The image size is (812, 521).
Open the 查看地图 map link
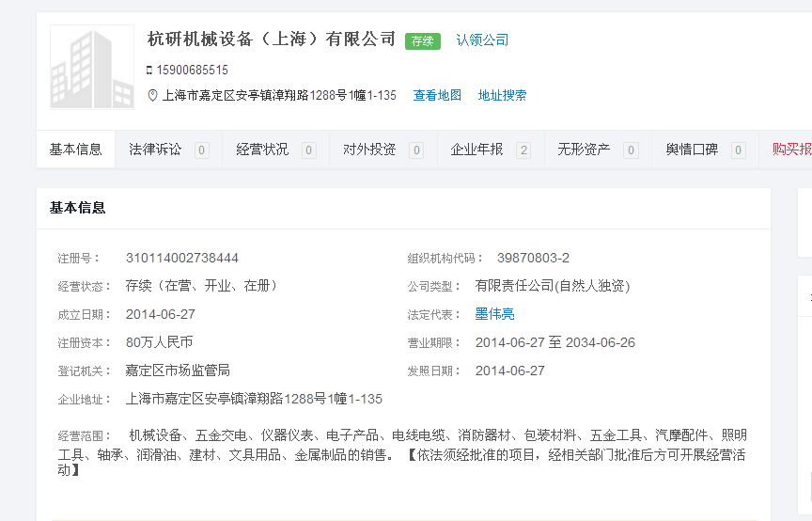437,95
